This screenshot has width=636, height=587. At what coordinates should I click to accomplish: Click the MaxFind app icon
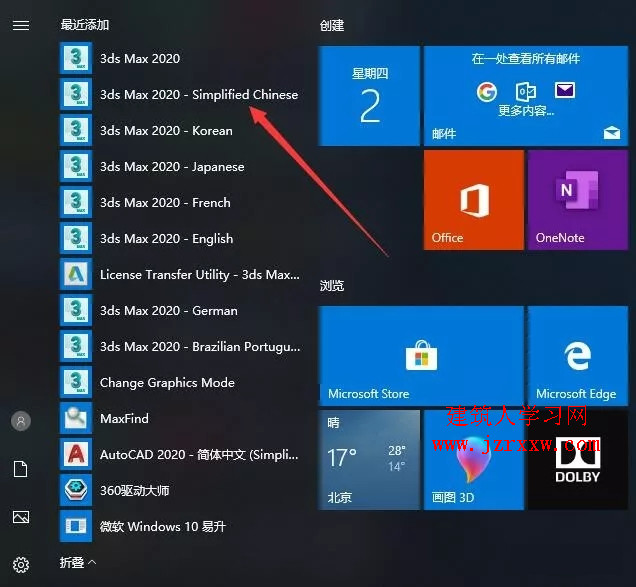point(76,418)
